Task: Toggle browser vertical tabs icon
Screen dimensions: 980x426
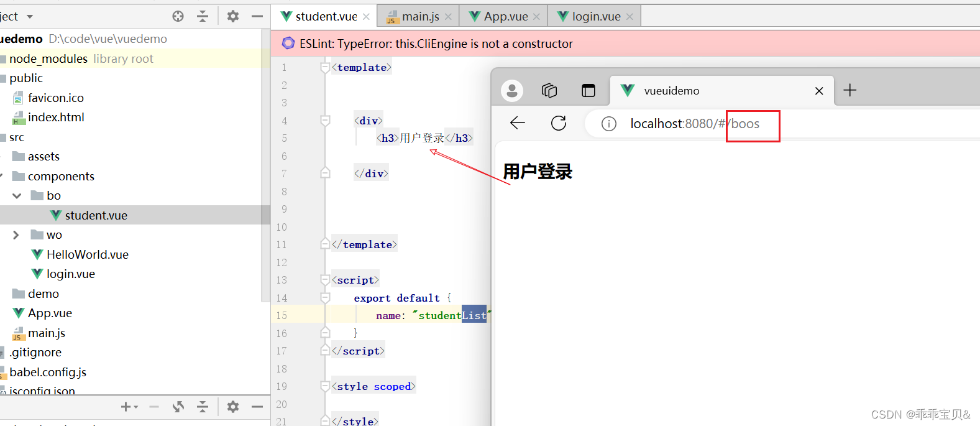Action: pyautogui.click(x=588, y=91)
